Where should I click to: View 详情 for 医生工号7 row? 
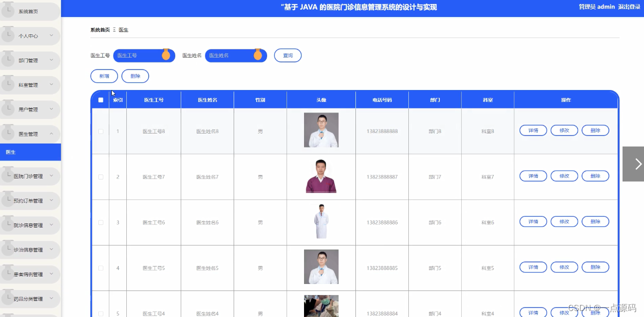pyautogui.click(x=533, y=176)
